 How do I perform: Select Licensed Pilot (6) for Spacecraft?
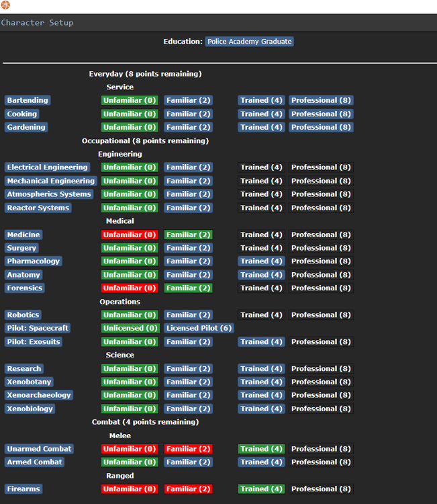(x=199, y=328)
